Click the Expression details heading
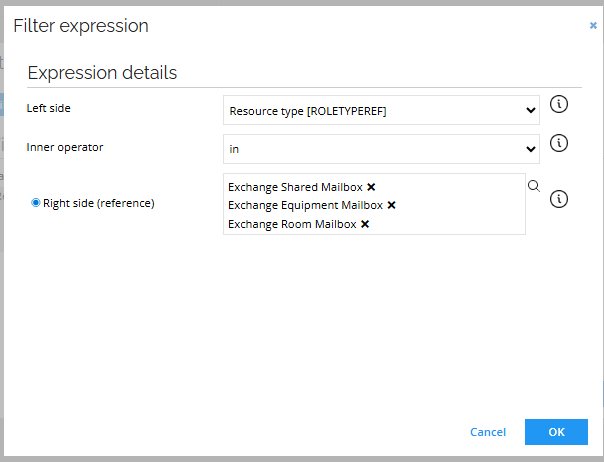 coord(102,73)
